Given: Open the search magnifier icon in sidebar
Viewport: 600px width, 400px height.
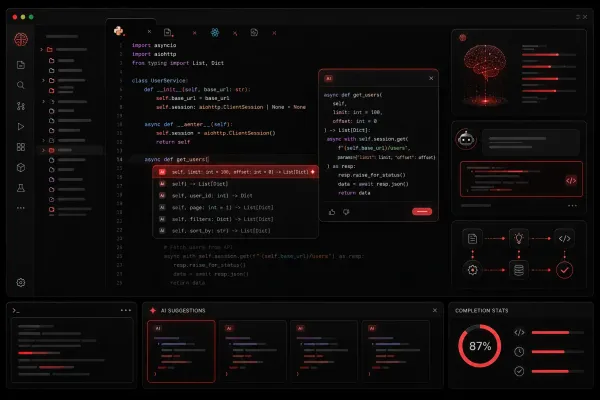Looking at the screenshot, I should point(21,85).
